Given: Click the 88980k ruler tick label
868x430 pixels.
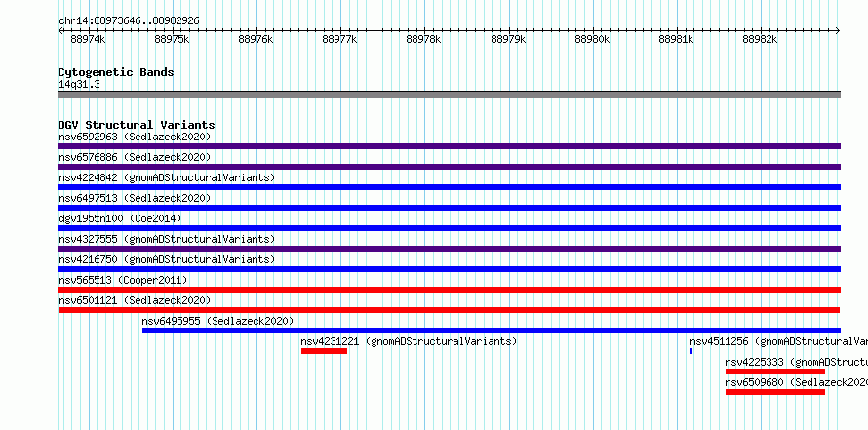Looking at the screenshot, I should [592, 40].
